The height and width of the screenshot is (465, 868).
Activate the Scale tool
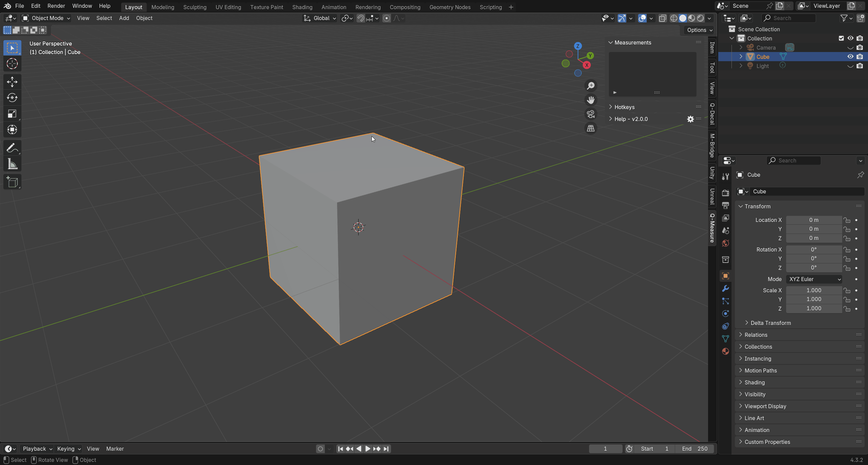[x=12, y=114]
